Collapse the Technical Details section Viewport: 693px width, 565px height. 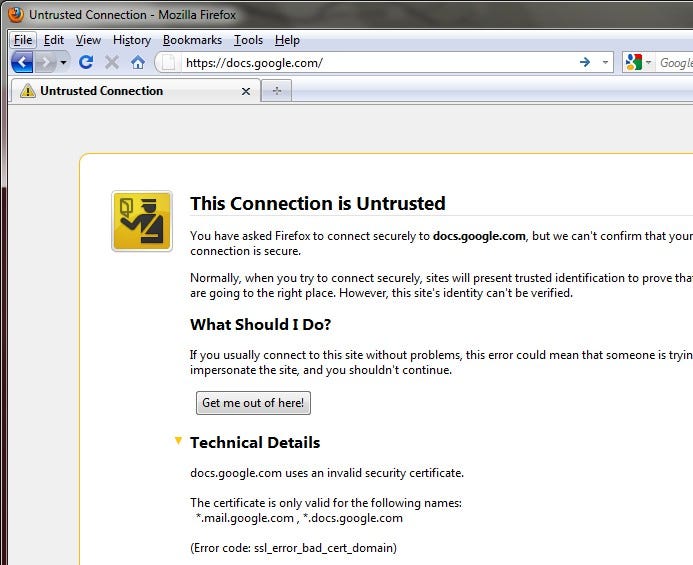tap(178, 441)
